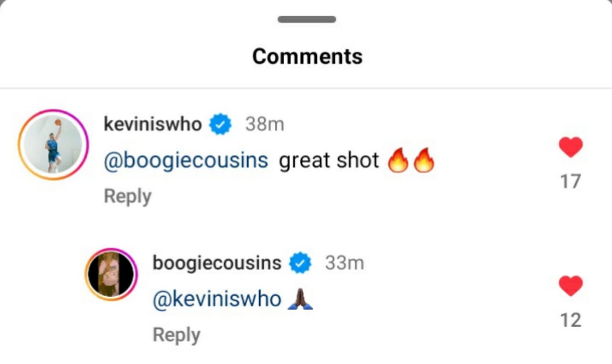Click the drag handle atop the comments sheet
This screenshot has height=364, width=612.
coord(306,20)
